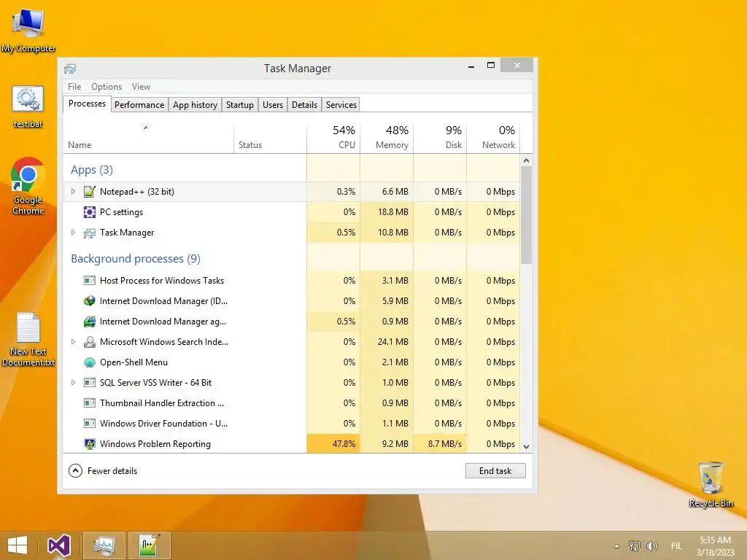Click the 18.8 MB memory cell
Viewport: 747px width, 560px height.
(x=387, y=212)
